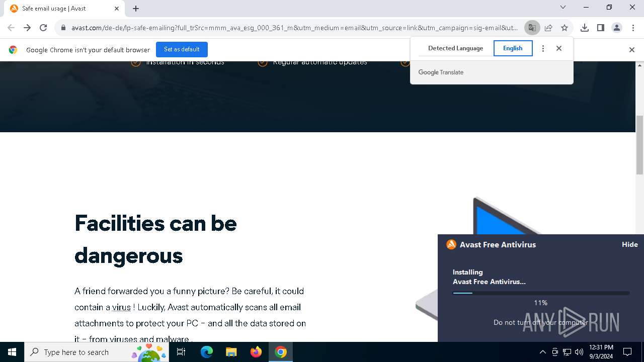Screen dimensions: 644x362
Task: Reload the Avast page
Action: (43, 28)
